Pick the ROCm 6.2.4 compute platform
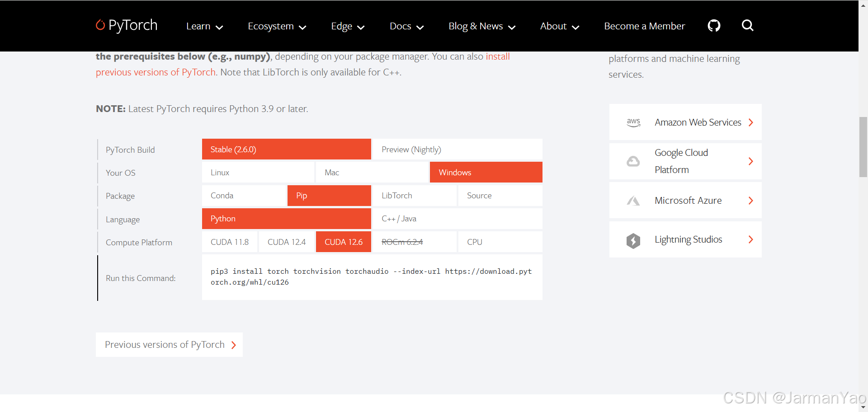Viewport: 868px width, 412px height. tap(415, 242)
